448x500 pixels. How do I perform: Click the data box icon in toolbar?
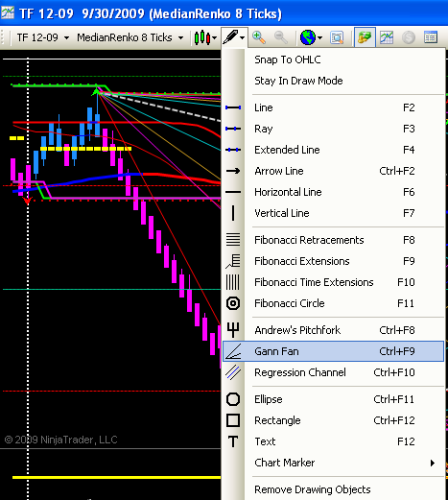coord(337,37)
